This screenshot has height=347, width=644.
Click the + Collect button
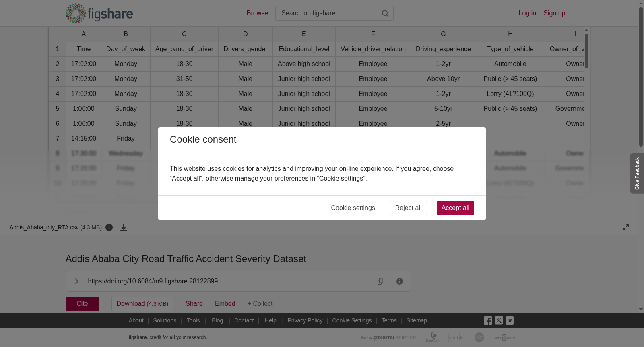coord(260,304)
